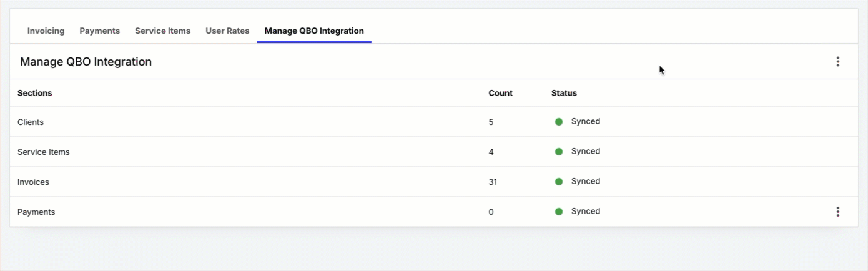This screenshot has height=271, width=868.
Task: Open the Manage QBO Integration options menu
Action: [x=837, y=62]
